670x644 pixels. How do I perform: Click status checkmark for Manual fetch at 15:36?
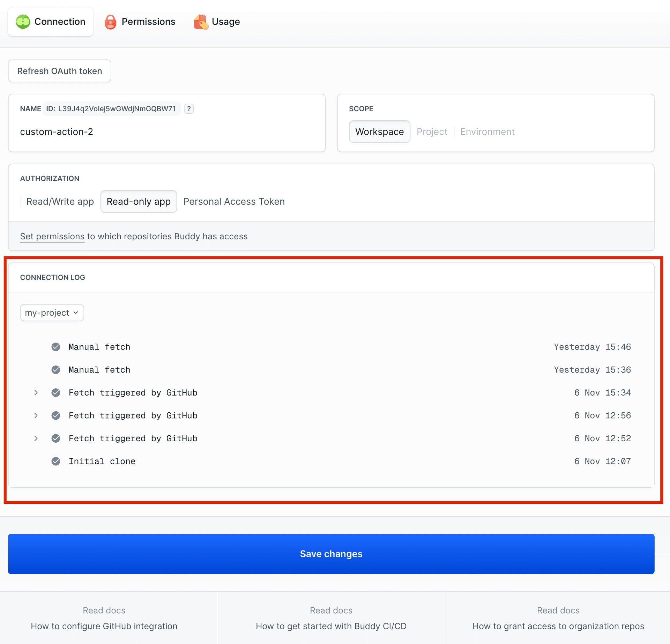click(x=56, y=370)
